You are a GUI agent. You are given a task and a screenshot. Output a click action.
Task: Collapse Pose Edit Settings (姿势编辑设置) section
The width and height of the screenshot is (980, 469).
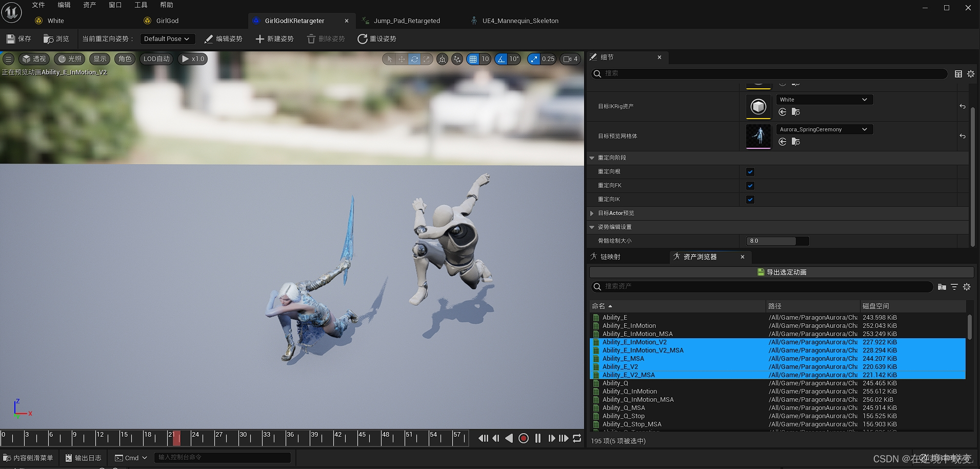pos(592,227)
